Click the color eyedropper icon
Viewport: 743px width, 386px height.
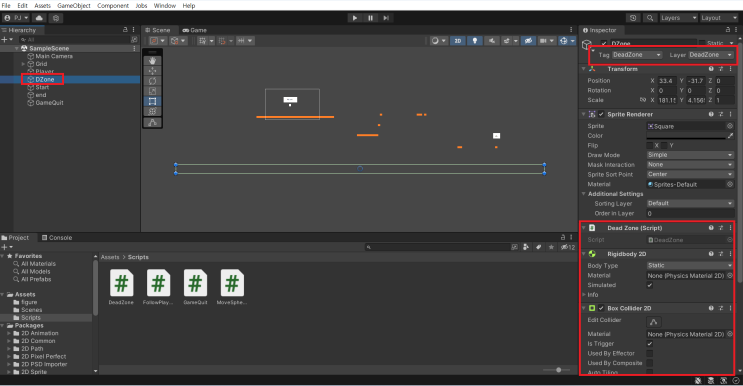tap(730, 136)
